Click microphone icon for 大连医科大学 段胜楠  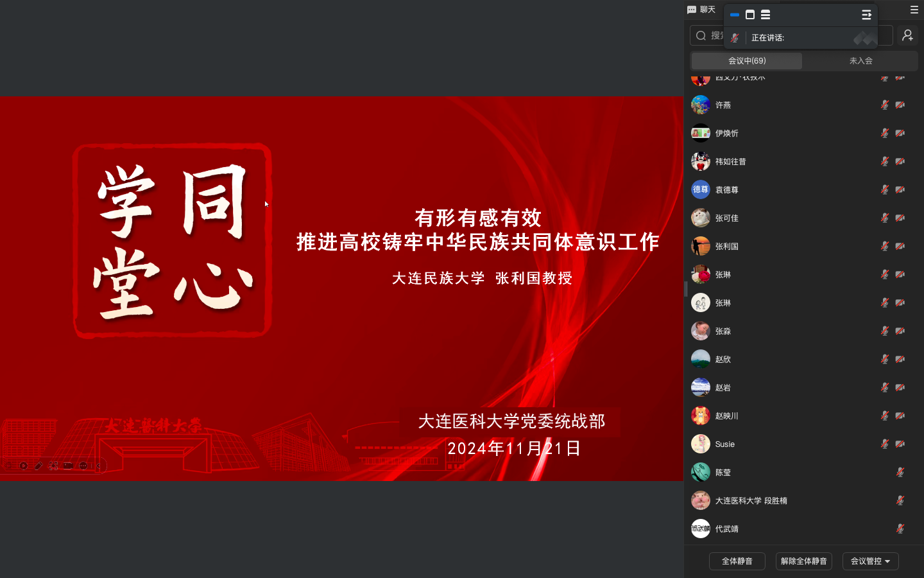click(x=900, y=500)
